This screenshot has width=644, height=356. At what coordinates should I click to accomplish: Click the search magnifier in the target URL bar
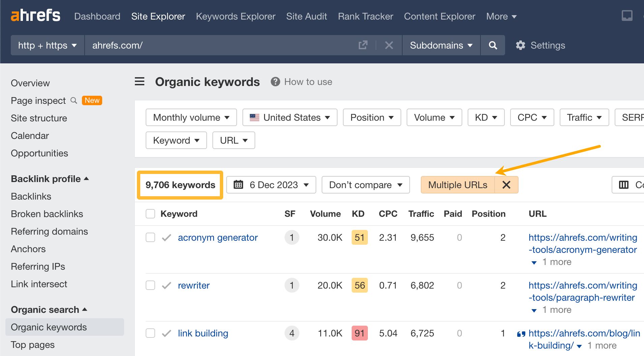tap(493, 45)
